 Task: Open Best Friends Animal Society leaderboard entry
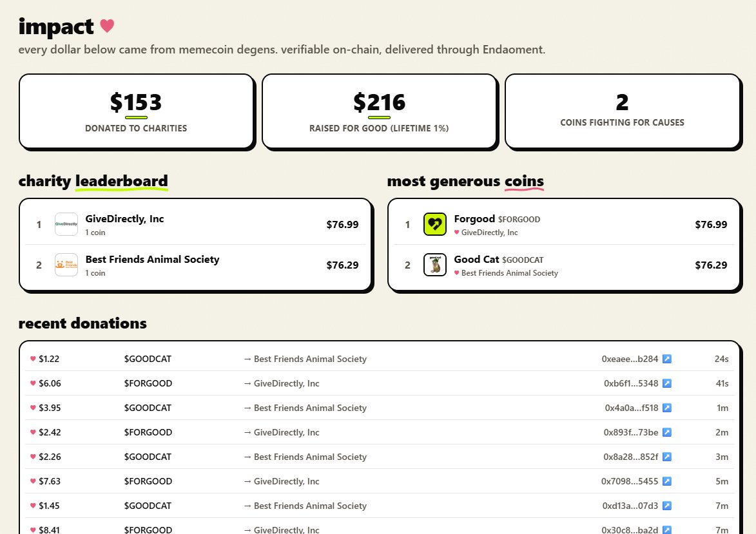tap(195, 265)
